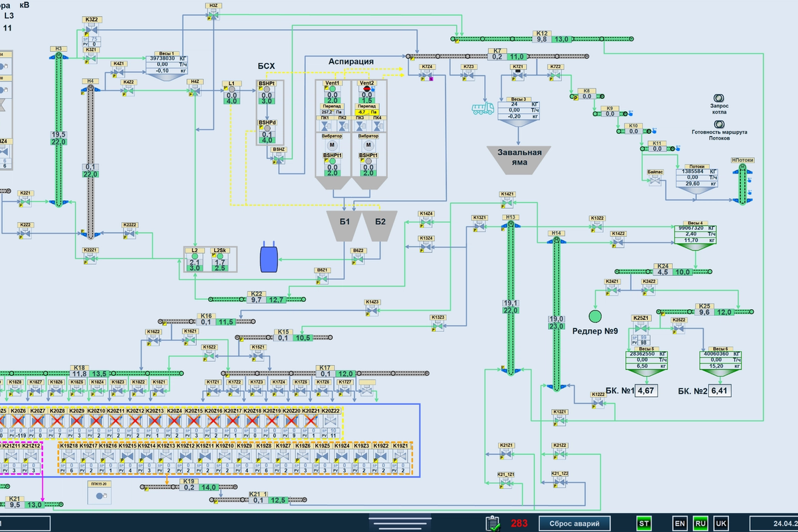The width and height of the screenshot is (798, 532).
Task: Click the truck loading icon
Action: coord(482,108)
